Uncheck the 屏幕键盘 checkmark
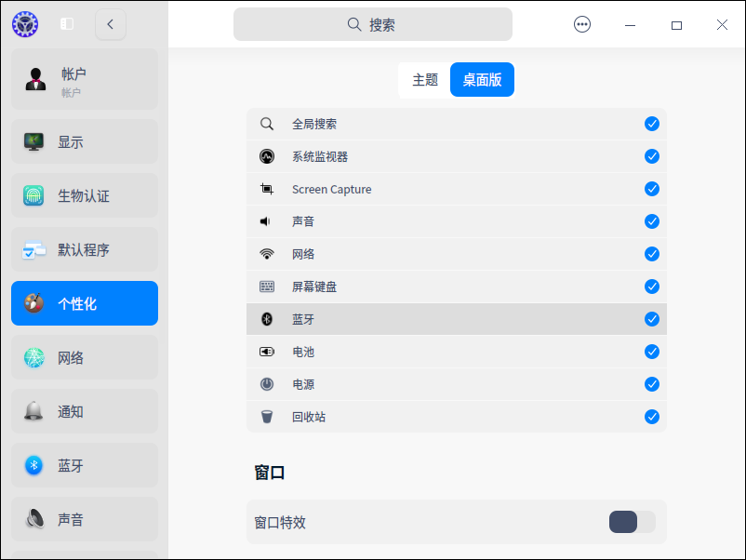The width and height of the screenshot is (746, 560). [x=652, y=287]
